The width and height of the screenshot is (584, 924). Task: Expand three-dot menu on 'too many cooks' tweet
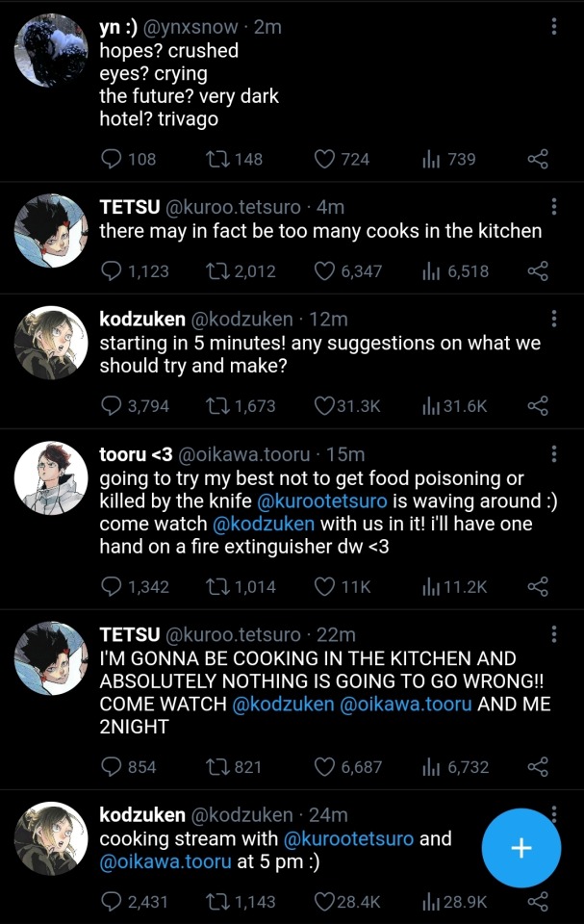554,207
